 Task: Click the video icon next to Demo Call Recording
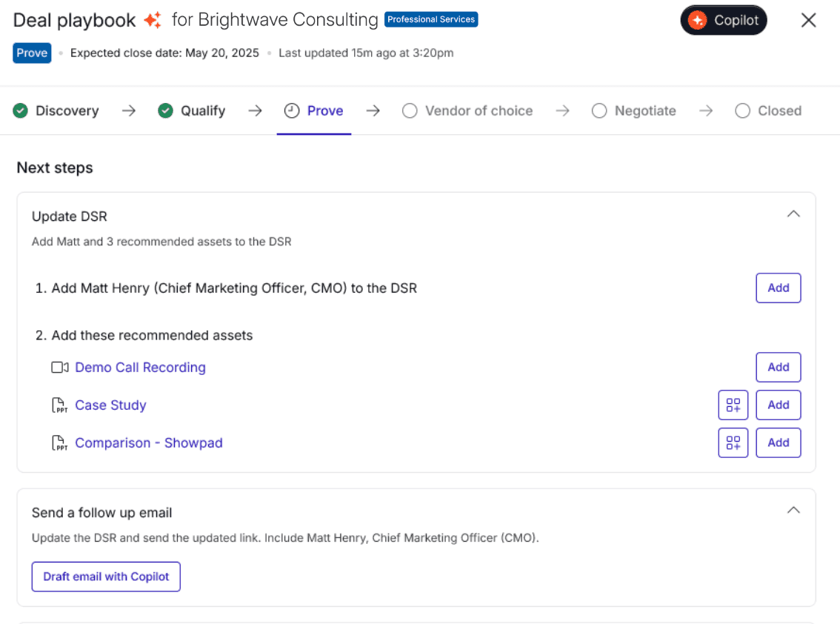(x=60, y=368)
